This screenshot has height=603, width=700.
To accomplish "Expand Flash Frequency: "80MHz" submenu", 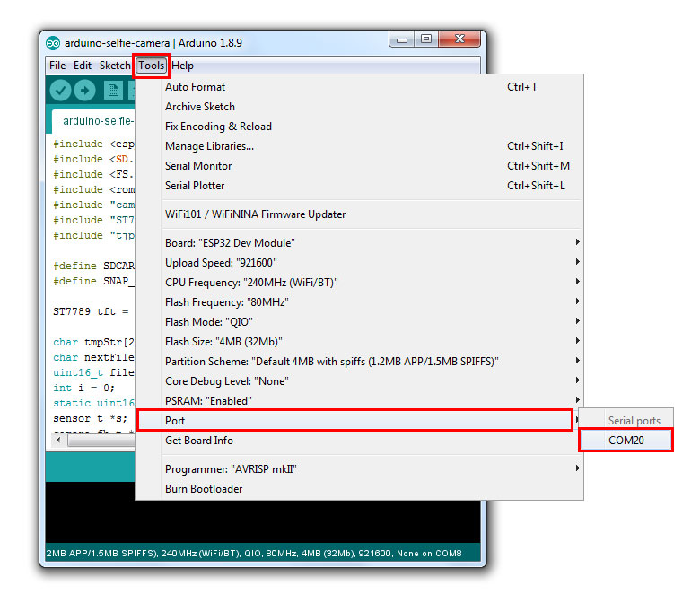I will tap(359, 302).
